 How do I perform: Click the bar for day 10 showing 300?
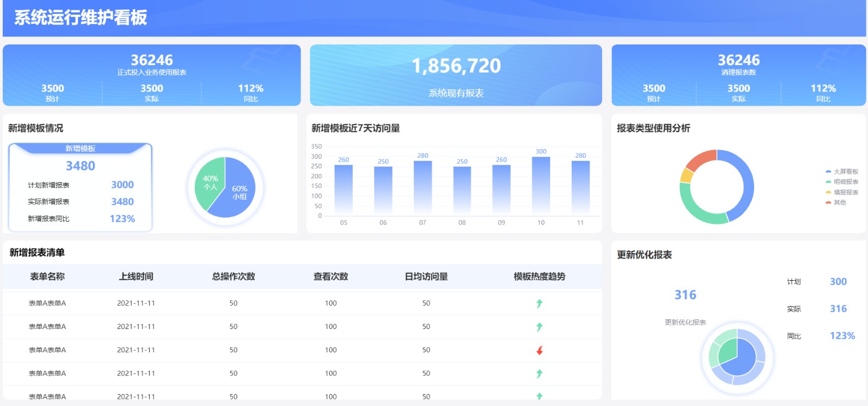pos(541,184)
